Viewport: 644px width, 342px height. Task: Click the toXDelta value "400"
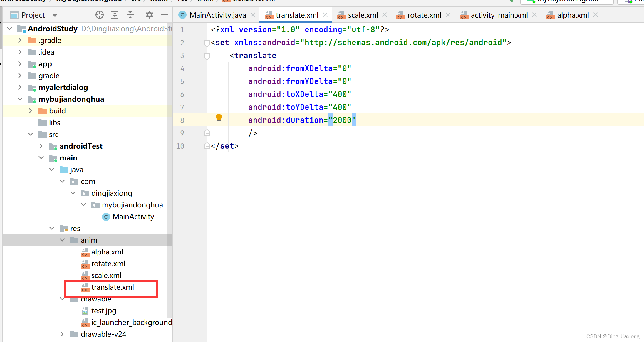[340, 94]
